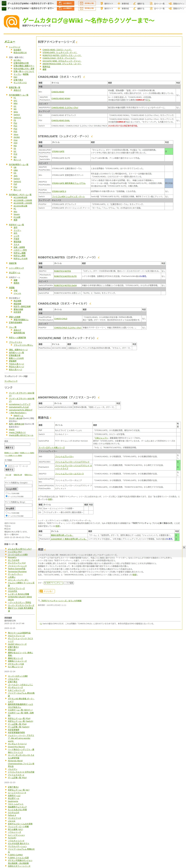Select the ページ radio button under タグ検索
Viewport: 186px width, 868px height.
point(20,466)
